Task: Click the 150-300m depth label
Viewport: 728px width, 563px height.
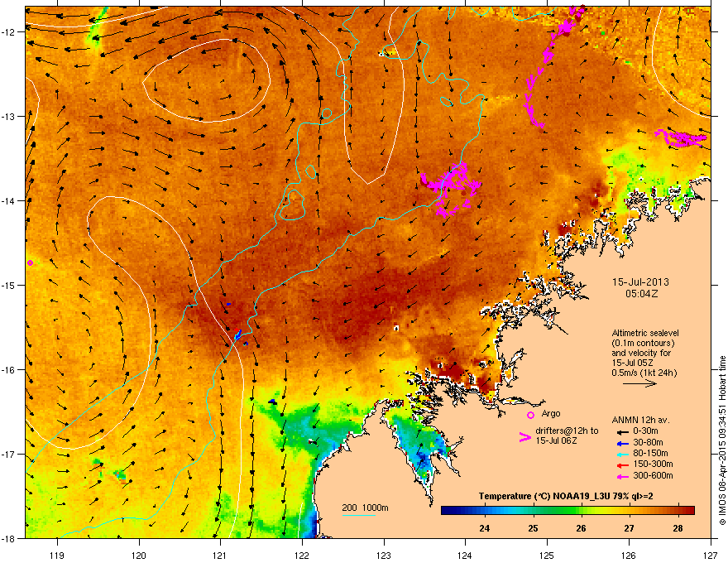Action: 653,464
